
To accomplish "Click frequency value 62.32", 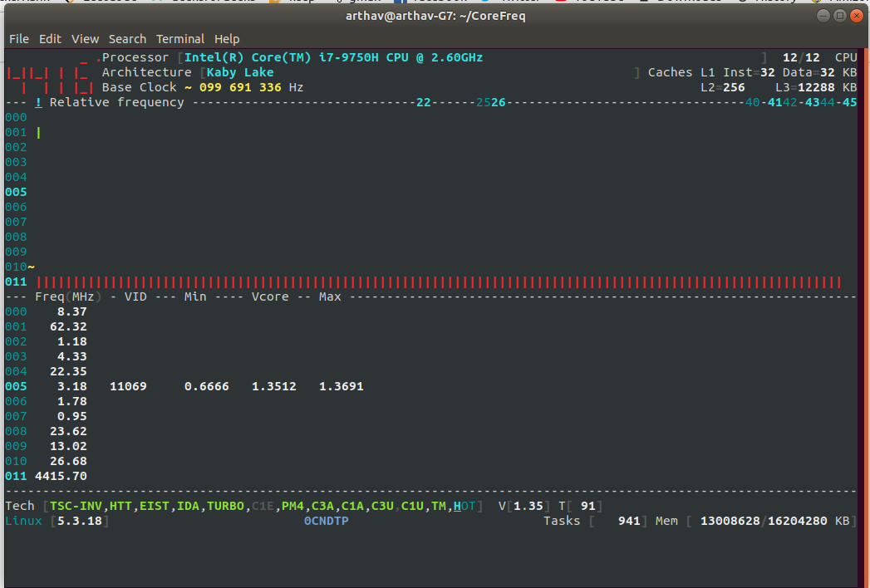I will pyautogui.click(x=68, y=326).
